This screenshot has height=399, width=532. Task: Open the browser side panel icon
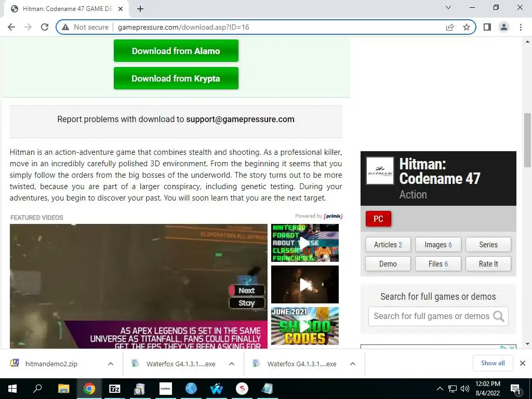point(487,27)
